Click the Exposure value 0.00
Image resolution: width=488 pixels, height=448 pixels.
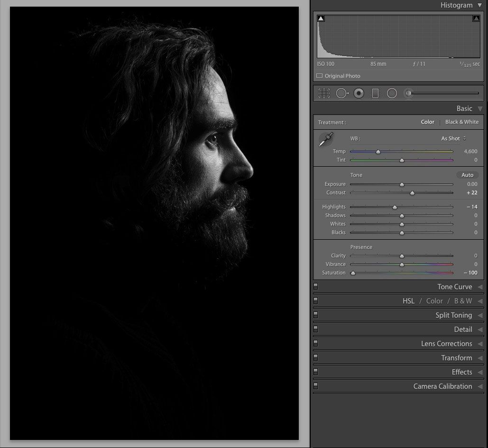point(472,184)
